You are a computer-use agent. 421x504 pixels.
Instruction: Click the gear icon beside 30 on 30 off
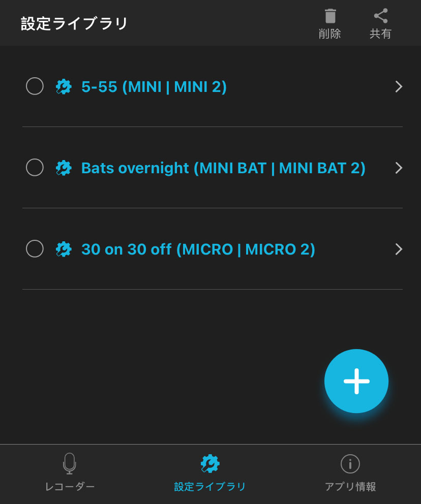(64, 249)
